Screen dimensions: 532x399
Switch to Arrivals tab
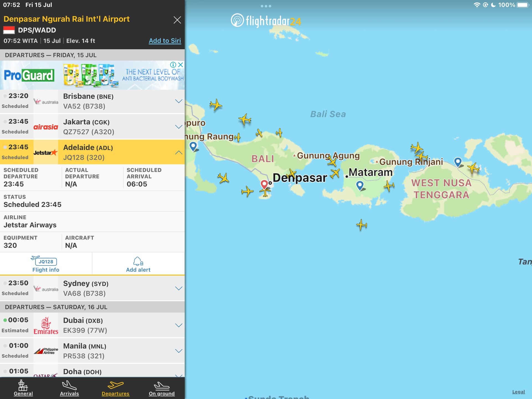pos(69,388)
